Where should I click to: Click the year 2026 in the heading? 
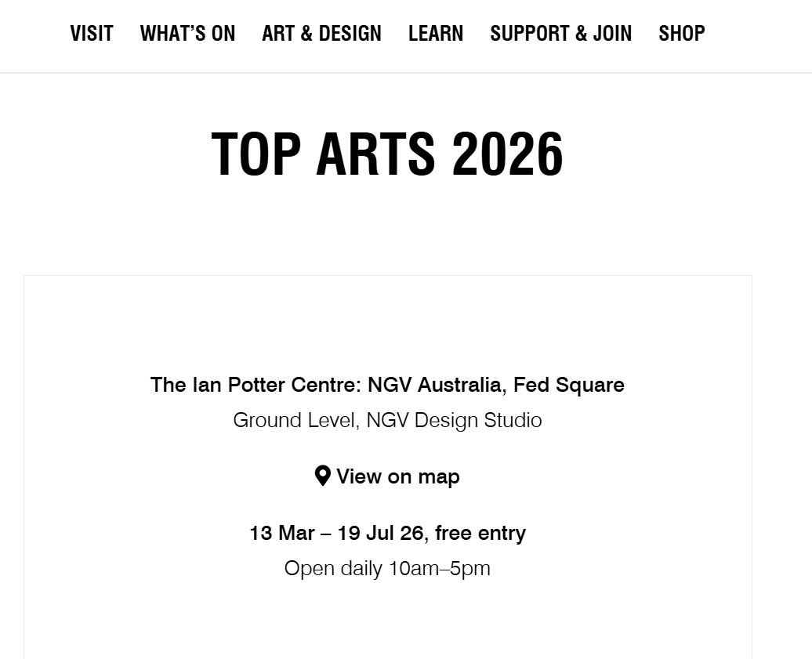[508, 154]
